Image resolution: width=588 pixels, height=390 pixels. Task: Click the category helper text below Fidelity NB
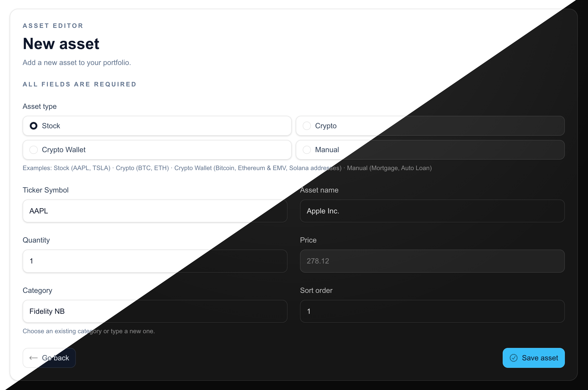coord(89,331)
